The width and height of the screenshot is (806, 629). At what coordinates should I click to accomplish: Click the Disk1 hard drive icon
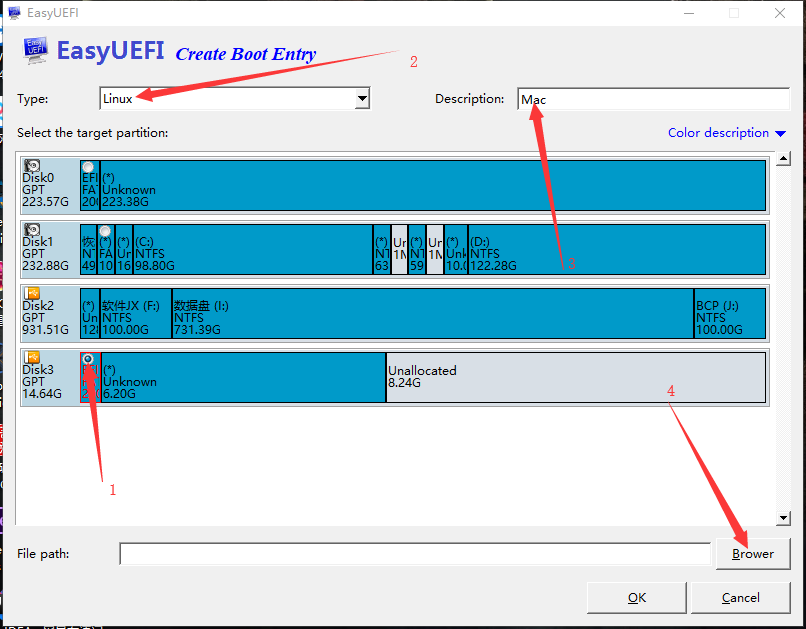[x=32, y=229]
